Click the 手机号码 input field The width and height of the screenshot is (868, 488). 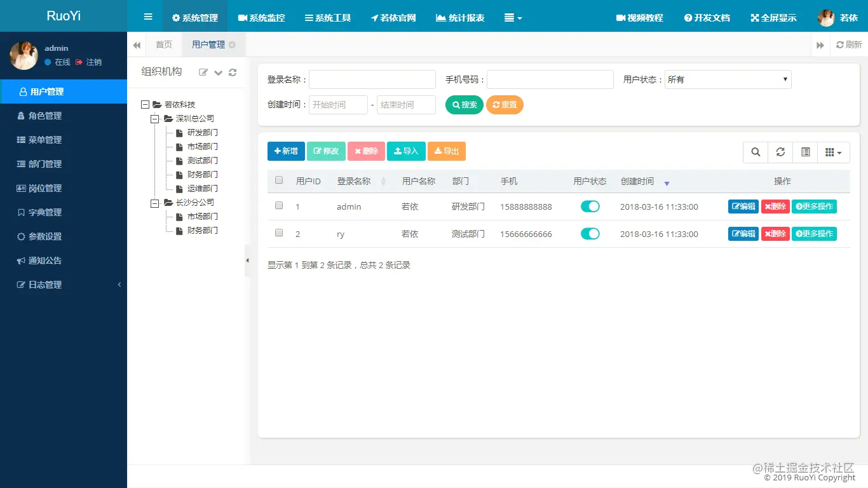(550, 79)
